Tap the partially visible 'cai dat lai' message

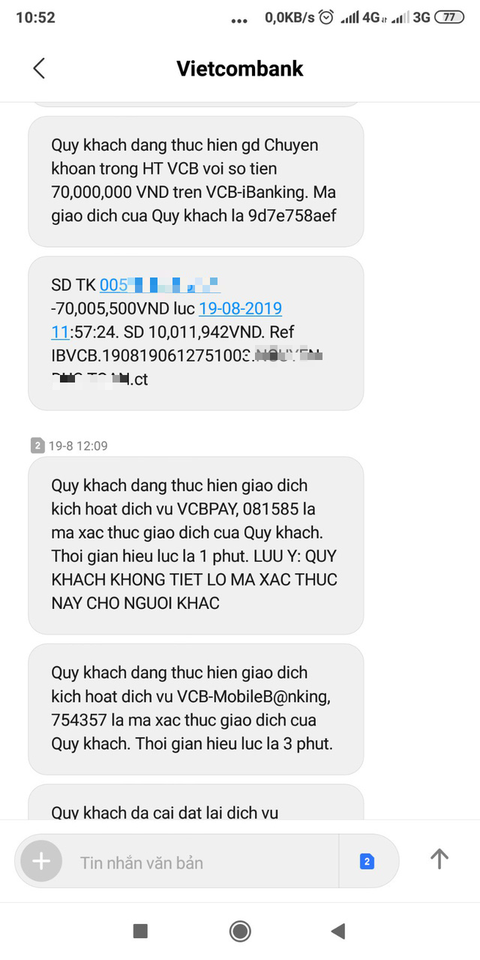pos(196,801)
